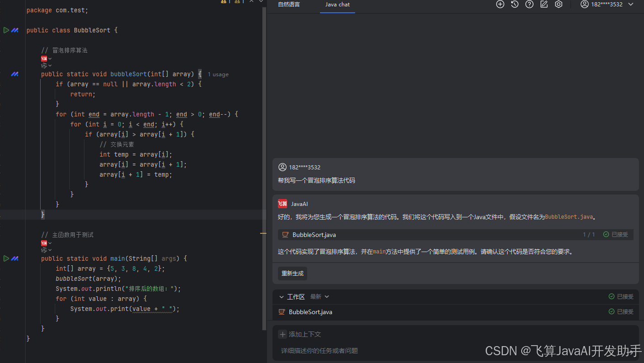Click the blue AI gutter icon beside class BubbleSort
This screenshot has height=363, width=644.
tap(15, 30)
